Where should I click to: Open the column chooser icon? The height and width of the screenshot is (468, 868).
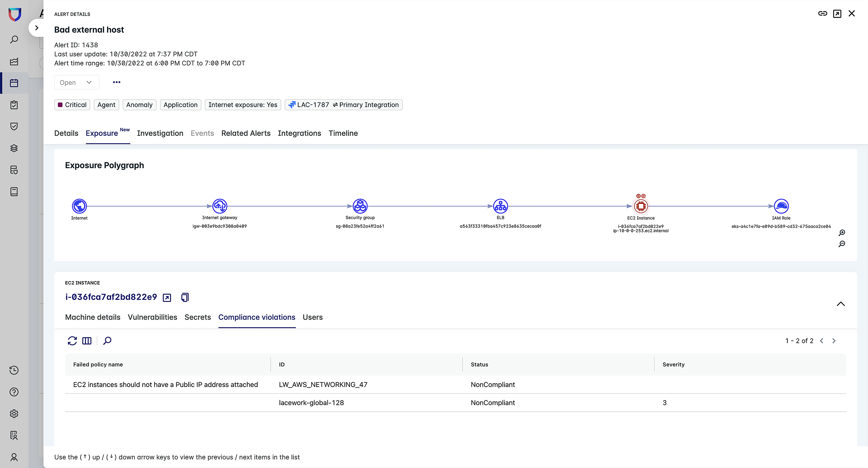87,341
